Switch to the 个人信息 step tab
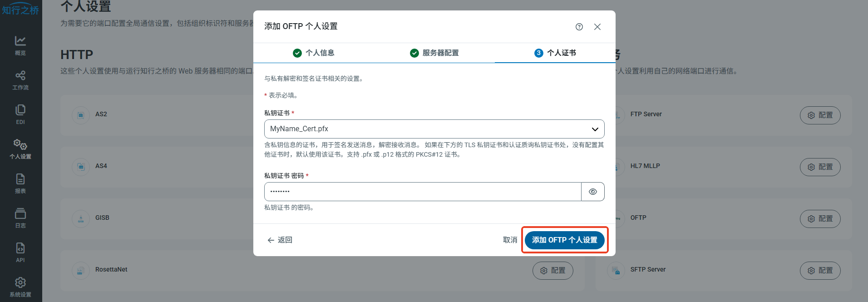Viewport: 868px width, 302px height. (x=314, y=53)
